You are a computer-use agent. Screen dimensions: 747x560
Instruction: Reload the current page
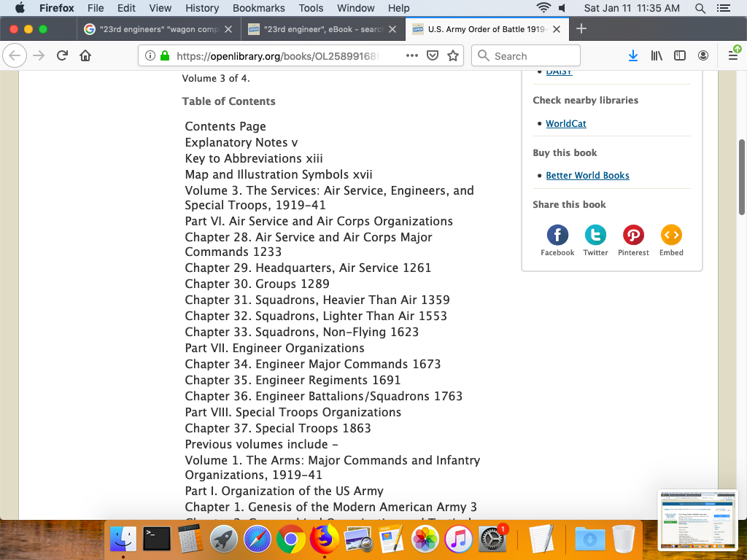(x=62, y=55)
